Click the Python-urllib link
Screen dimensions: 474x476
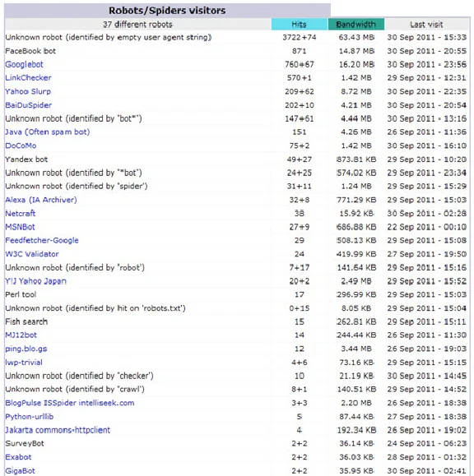tap(29, 417)
